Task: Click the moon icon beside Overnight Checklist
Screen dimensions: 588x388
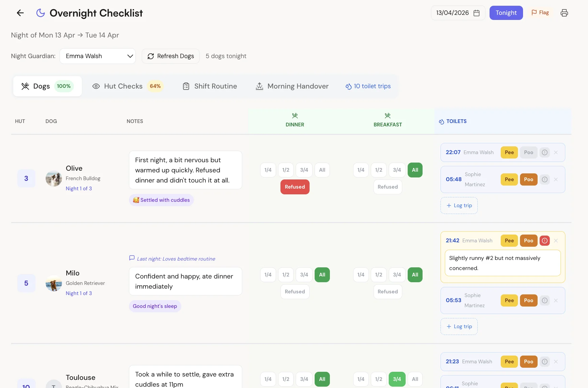Action: [x=41, y=13]
